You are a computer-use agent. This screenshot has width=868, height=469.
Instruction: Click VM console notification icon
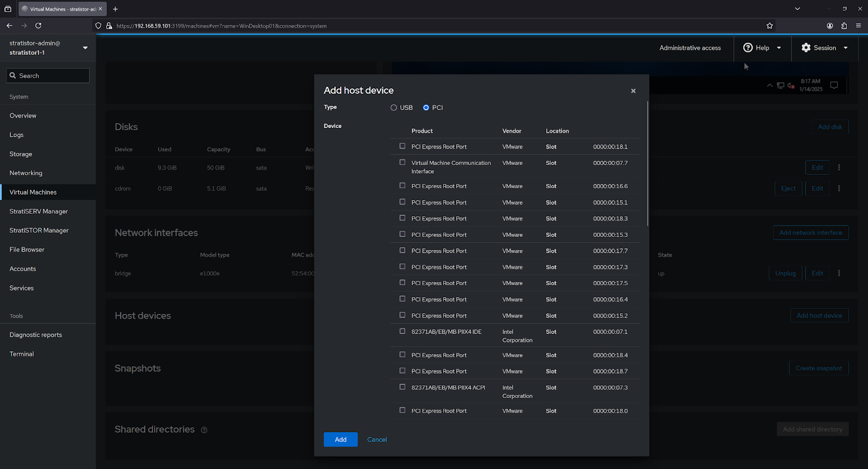pos(834,85)
